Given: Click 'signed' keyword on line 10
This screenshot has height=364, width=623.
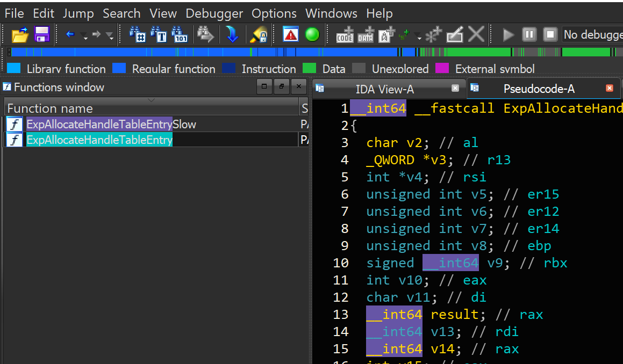Looking at the screenshot, I should [x=390, y=263].
